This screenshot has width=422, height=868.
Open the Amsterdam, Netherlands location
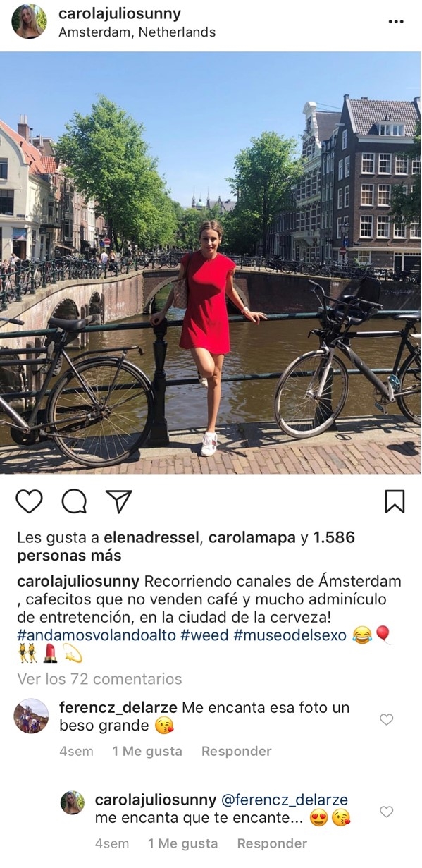(137, 32)
